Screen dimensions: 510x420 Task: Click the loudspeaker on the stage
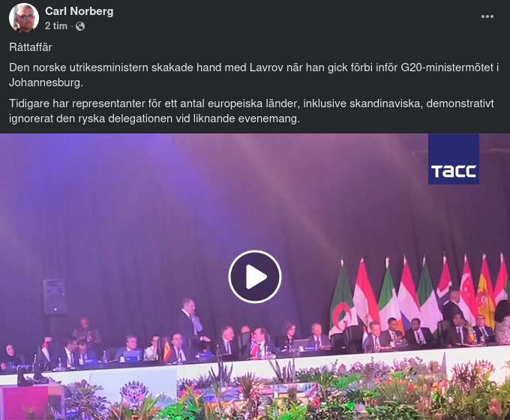click(x=54, y=296)
